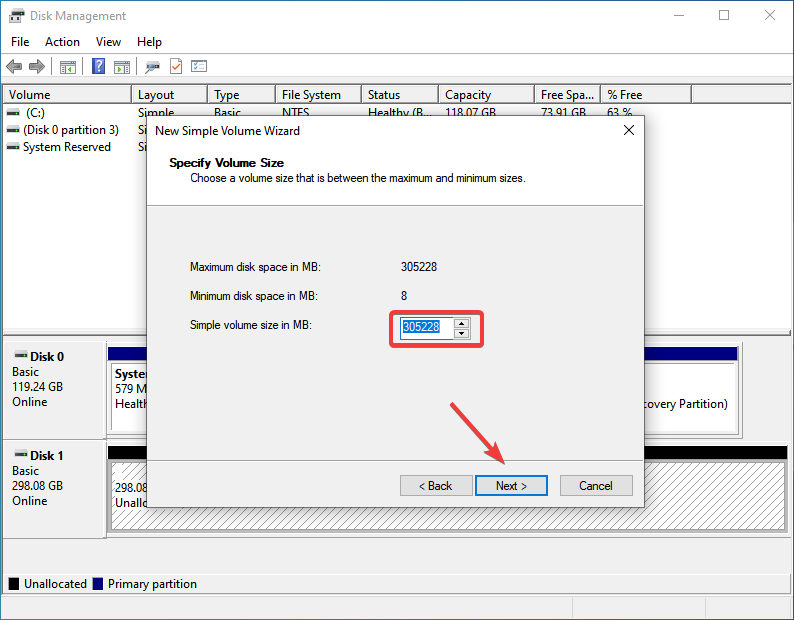This screenshot has height=620, width=794.
Task: Select the recovery partition block on Disk 0
Action: tap(690, 398)
